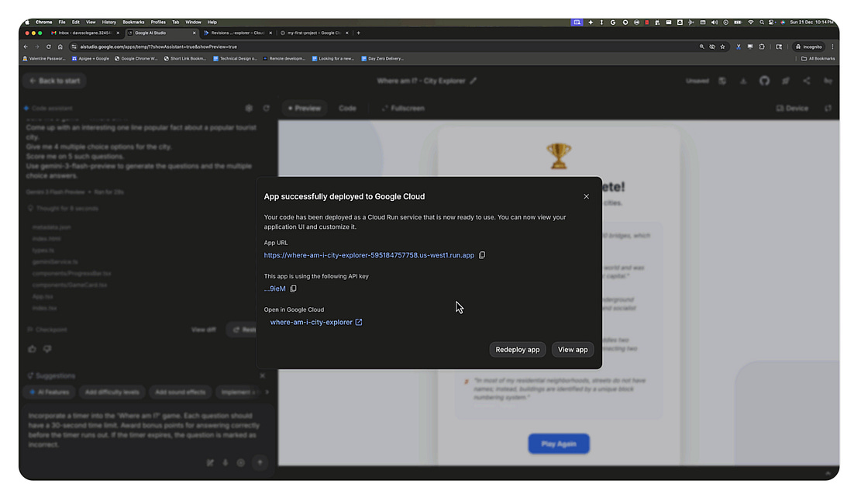
Task: Open the Device preview selector
Action: click(x=792, y=108)
